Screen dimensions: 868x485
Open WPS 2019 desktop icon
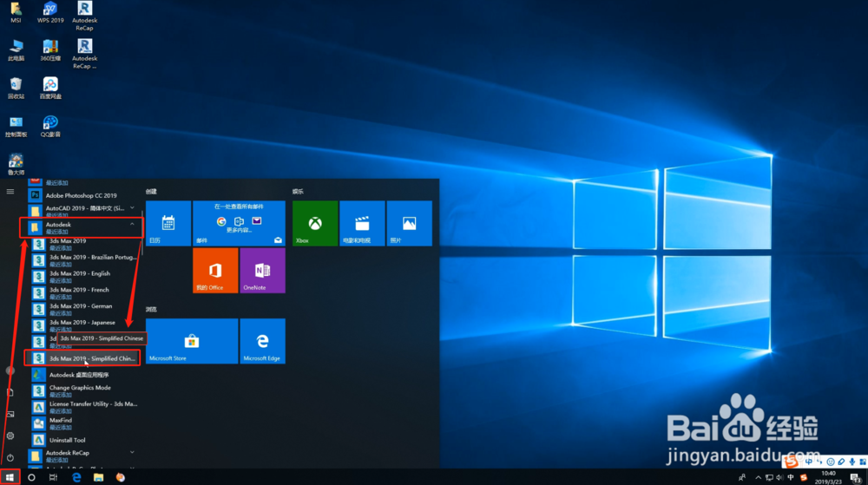coord(50,12)
